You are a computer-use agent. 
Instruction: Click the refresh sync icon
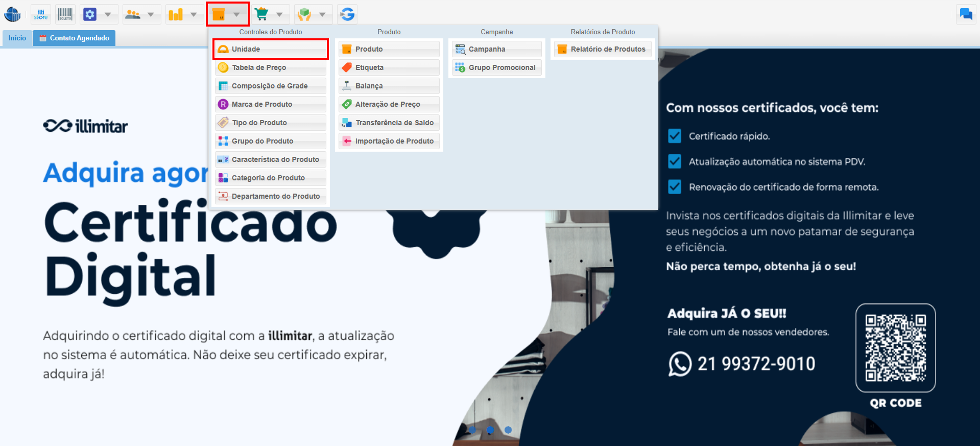pyautogui.click(x=347, y=14)
